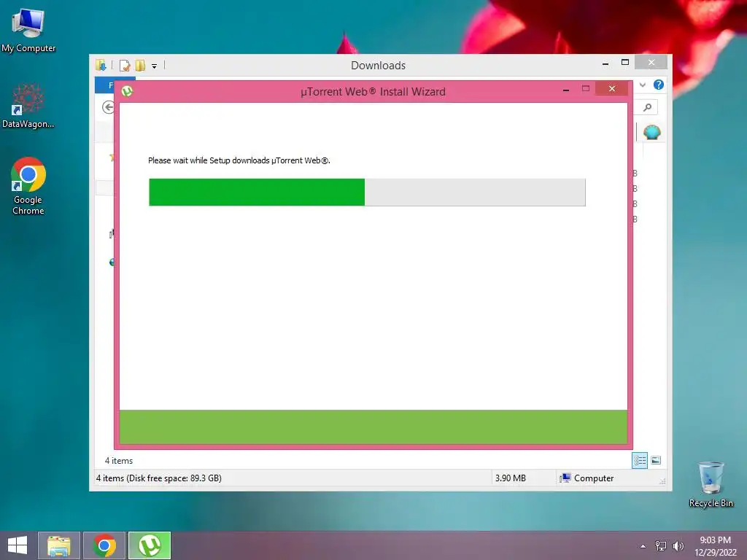Click the green download progress bar
Image resolution: width=747 pixels, height=560 pixels.
(367, 192)
